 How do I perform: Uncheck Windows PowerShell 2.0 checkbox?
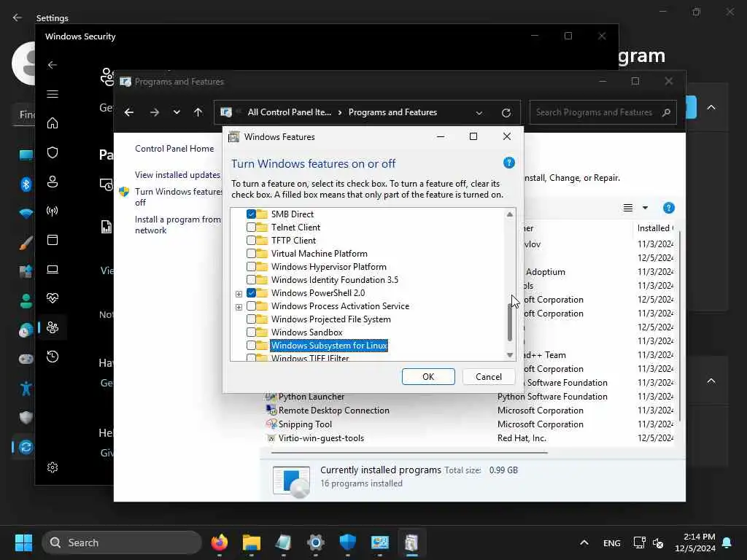[251, 293]
